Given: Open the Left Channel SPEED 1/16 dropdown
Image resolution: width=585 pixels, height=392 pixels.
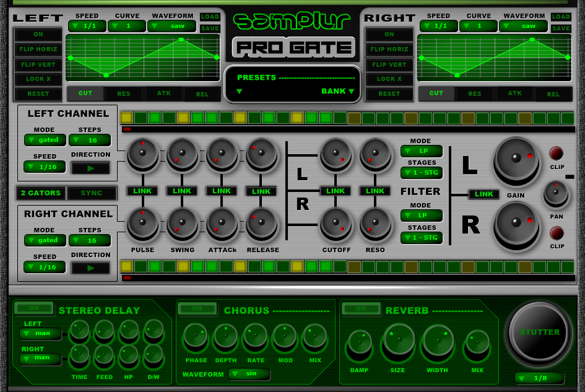Looking at the screenshot, I should point(45,167).
